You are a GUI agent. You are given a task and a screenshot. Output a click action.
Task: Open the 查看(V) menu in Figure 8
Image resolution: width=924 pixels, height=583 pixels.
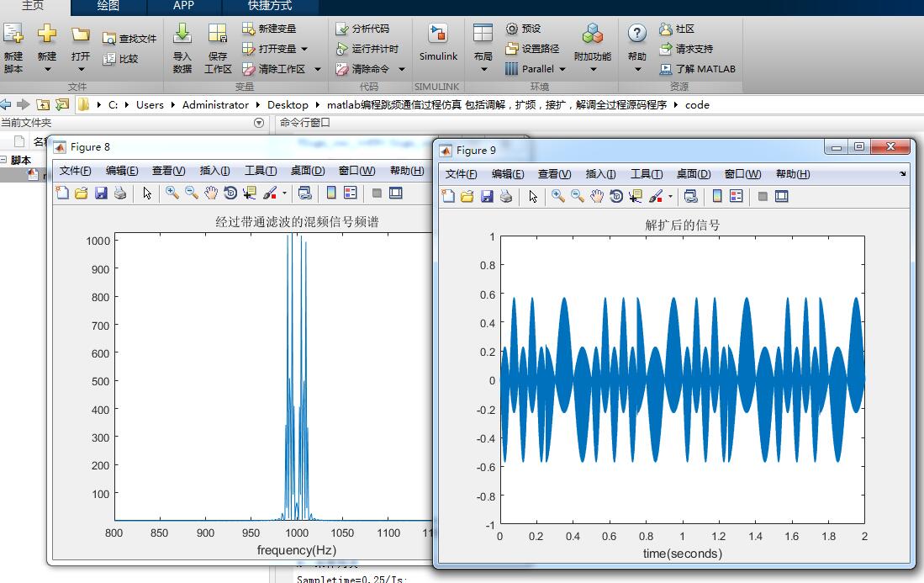pos(168,171)
